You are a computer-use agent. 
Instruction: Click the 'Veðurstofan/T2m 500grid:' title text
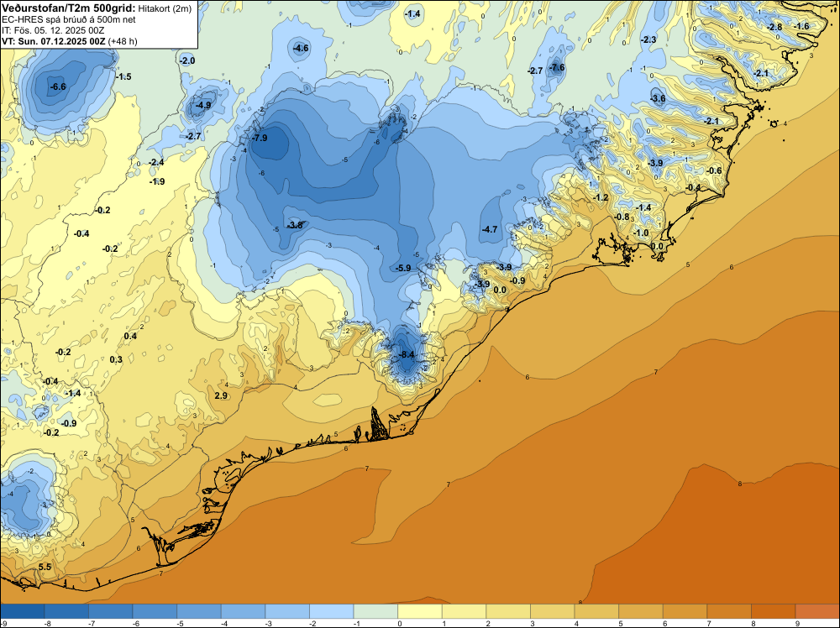point(68,8)
